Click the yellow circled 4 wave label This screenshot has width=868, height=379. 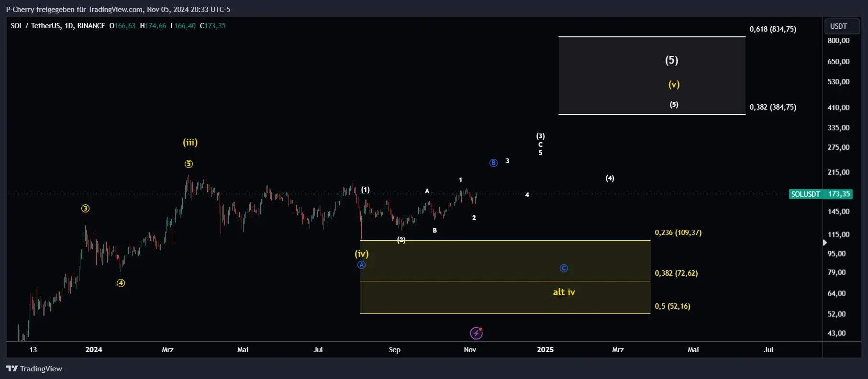(x=121, y=283)
